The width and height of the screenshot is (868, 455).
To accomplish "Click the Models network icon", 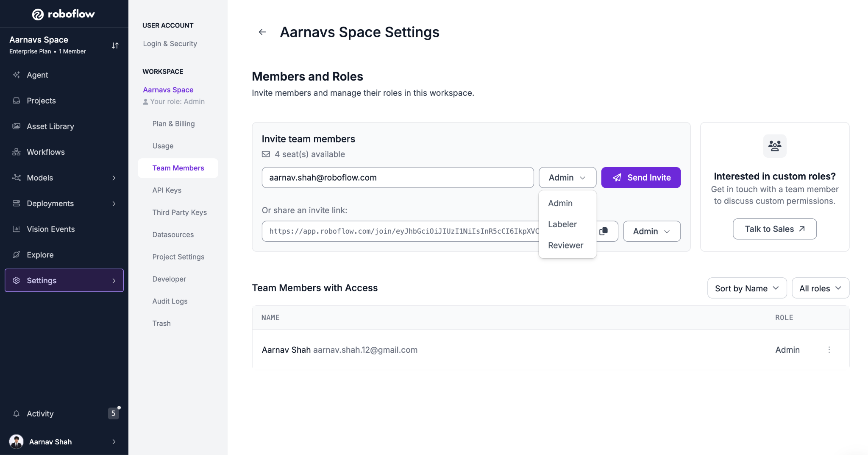I will pos(17,178).
